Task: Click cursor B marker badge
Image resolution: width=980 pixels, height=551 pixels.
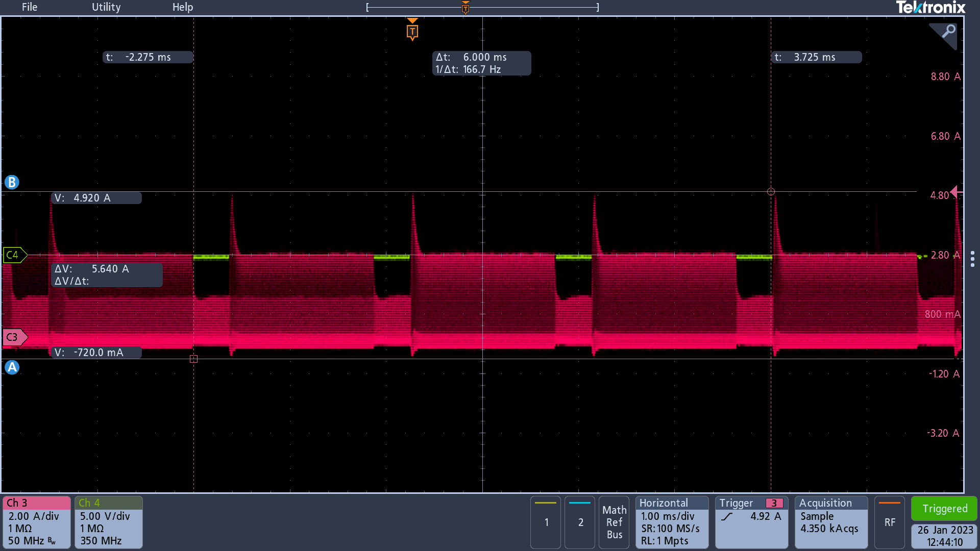Action: (12, 182)
